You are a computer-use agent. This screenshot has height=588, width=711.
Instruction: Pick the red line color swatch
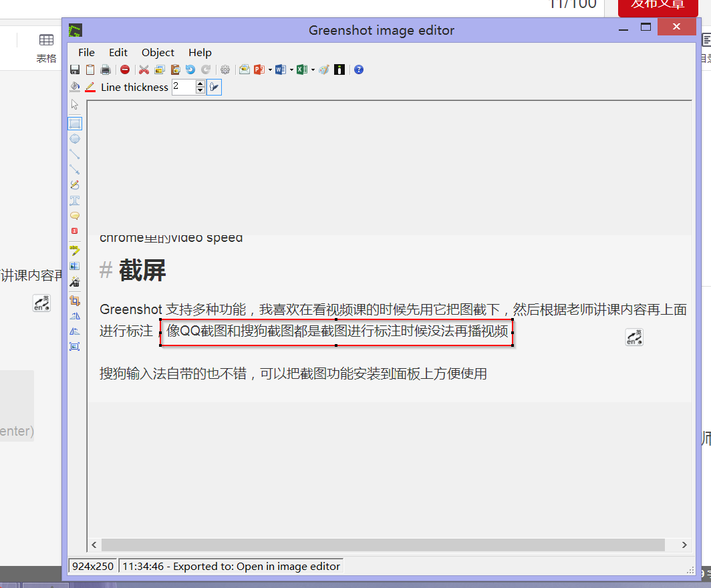[90, 87]
